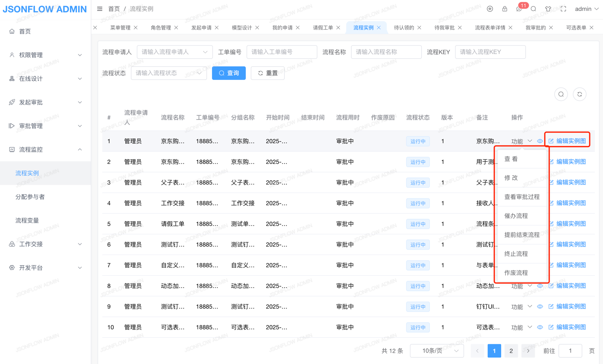Go to page 2 in pagination

tap(511, 351)
